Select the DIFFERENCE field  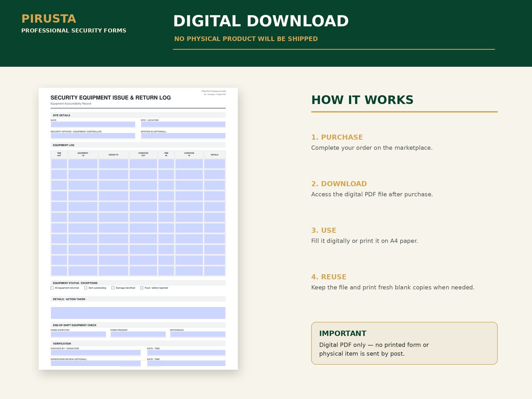coord(198,334)
